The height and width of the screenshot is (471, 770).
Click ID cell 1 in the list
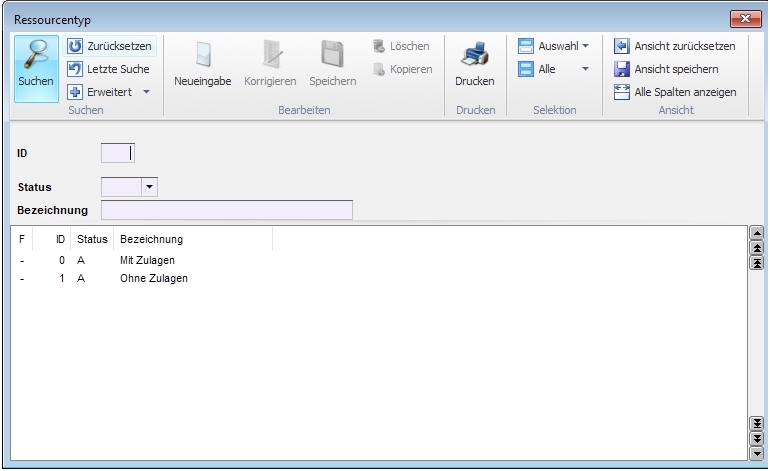[62, 278]
